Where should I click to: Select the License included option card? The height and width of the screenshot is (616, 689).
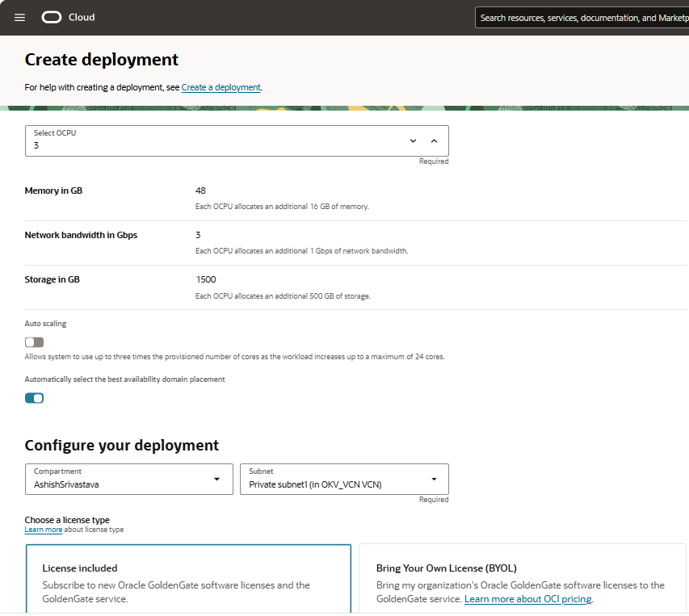click(x=188, y=579)
